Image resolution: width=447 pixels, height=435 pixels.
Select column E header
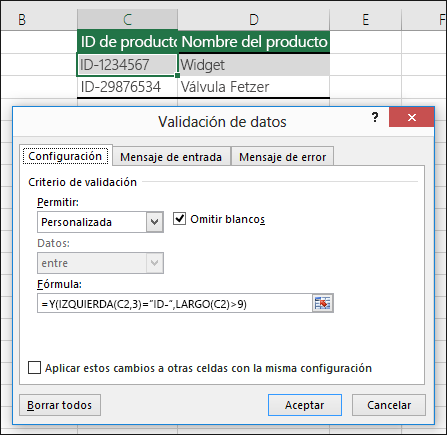(366, 19)
